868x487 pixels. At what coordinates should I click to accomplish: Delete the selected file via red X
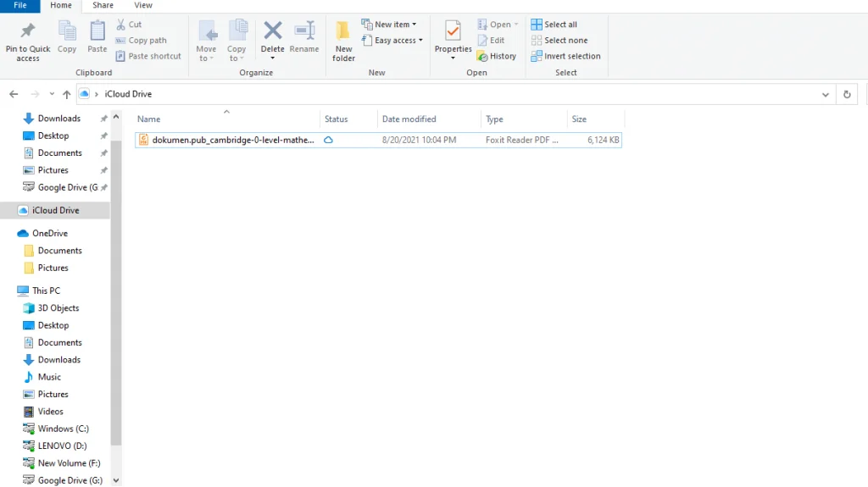pos(272,31)
